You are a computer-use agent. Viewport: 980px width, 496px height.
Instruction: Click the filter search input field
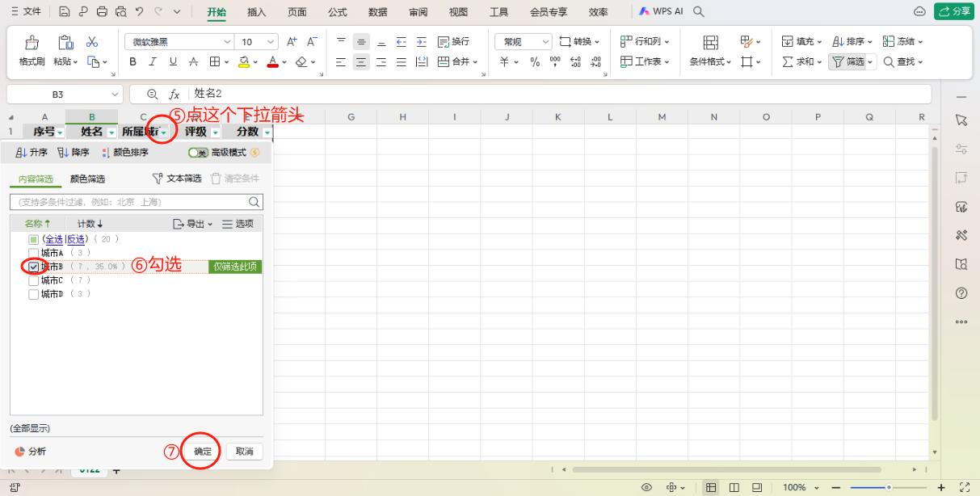136,201
